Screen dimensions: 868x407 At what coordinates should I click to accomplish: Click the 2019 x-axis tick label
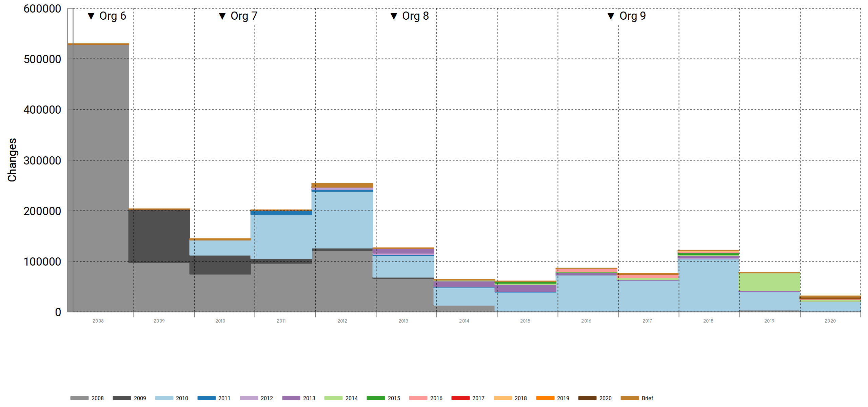(769, 321)
